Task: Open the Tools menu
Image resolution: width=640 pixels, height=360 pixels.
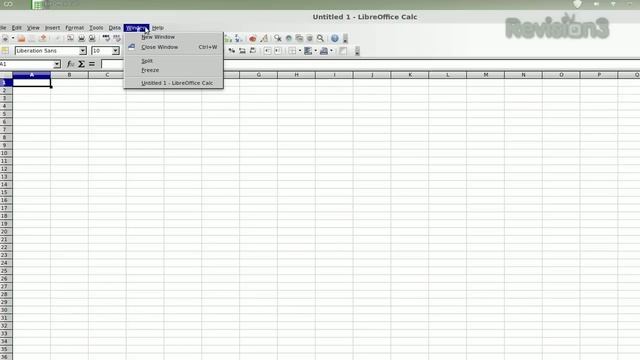Action: (96, 28)
